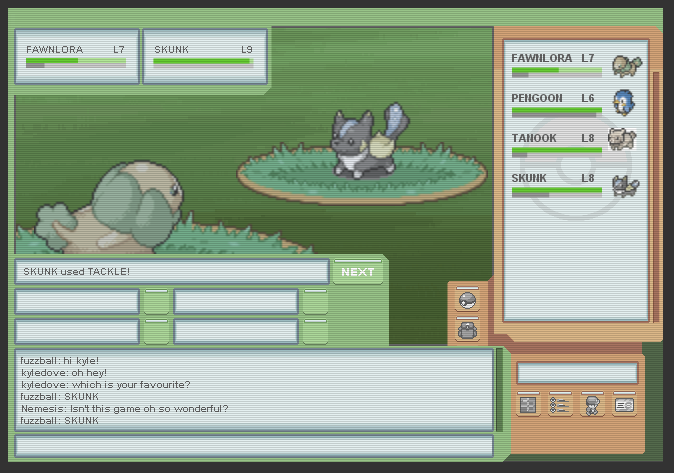
Task: Select SKUNK sprite in party list
Action: pos(626,186)
